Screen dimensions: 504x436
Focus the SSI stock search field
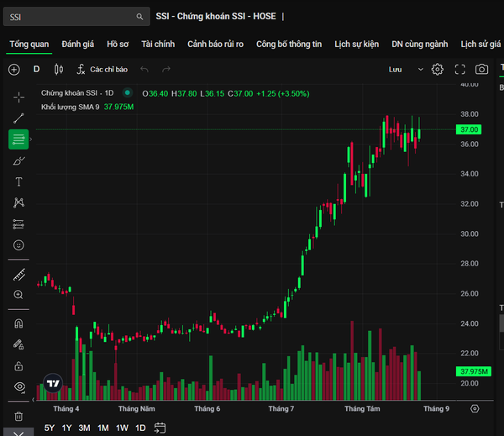click(76, 17)
